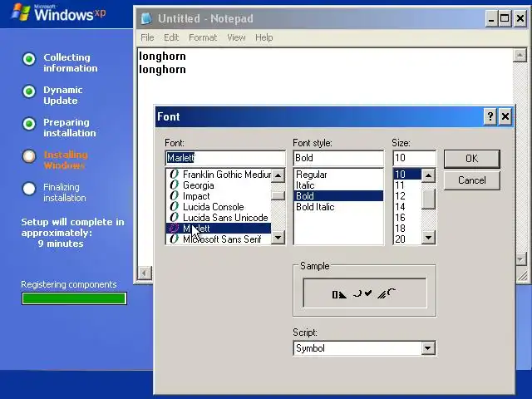Open the Script dropdown
This screenshot has height=399, width=532.
[x=427, y=348]
